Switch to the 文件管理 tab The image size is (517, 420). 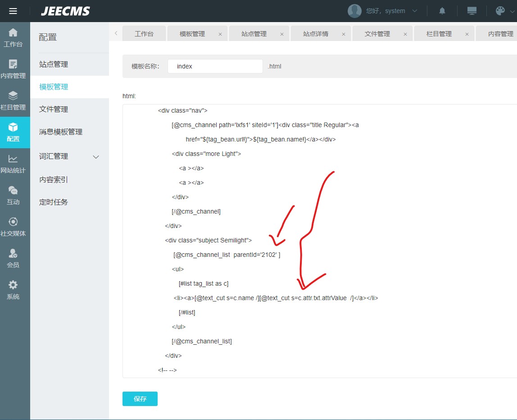point(377,34)
